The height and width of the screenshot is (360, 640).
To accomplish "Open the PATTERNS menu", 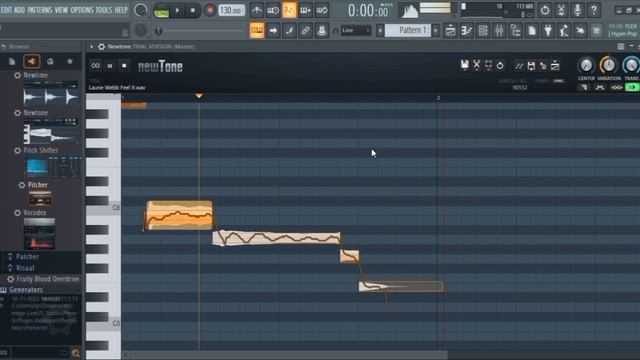I will click(40, 10).
